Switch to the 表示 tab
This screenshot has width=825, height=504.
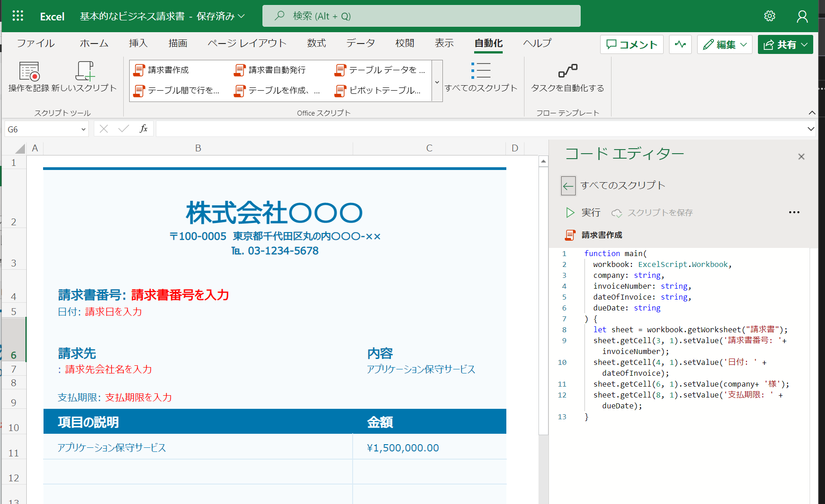click(444, 43)
